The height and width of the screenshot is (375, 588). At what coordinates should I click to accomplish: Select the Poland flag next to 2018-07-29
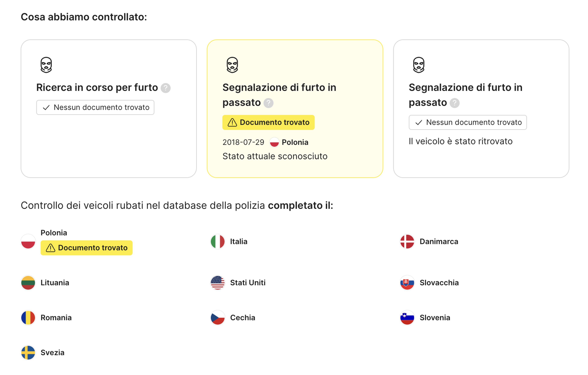(274, 142)
